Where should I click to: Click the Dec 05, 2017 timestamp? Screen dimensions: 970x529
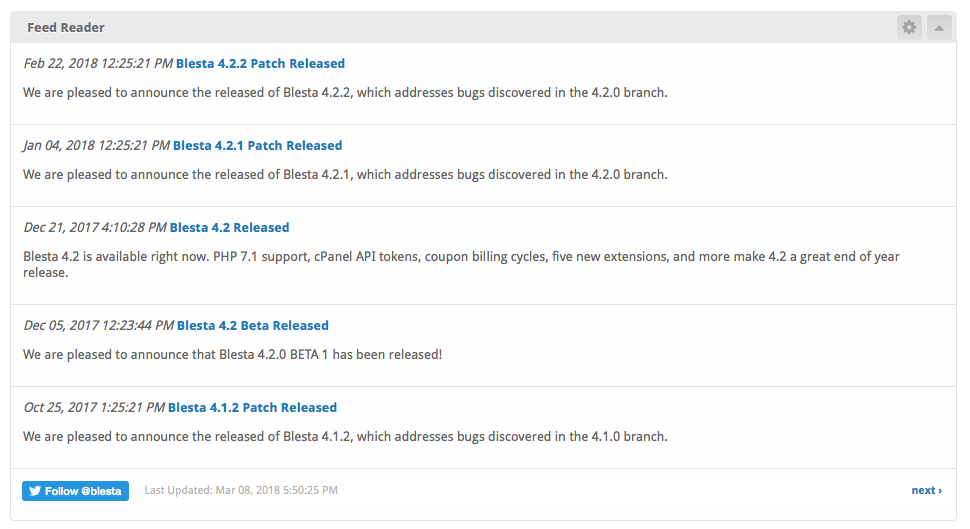(98, 326)
